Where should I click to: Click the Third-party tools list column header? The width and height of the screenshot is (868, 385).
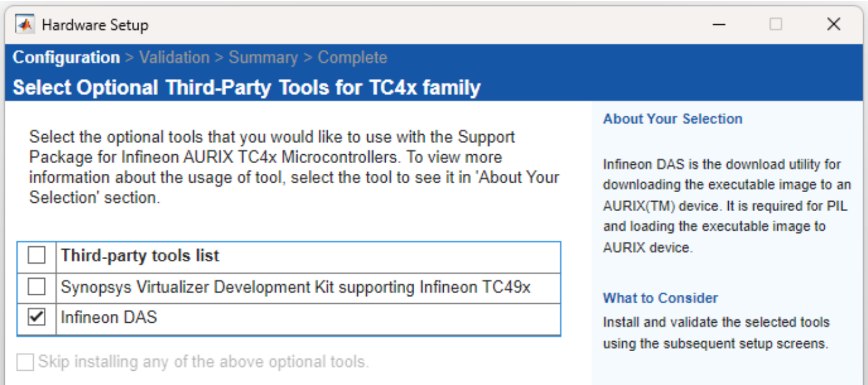(x=140, y=256)
